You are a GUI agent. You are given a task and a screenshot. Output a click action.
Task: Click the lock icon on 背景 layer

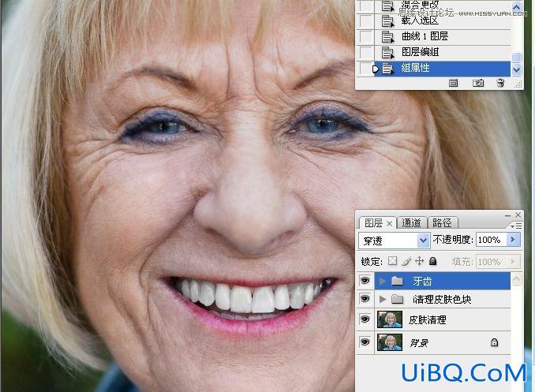pos(494,342)
